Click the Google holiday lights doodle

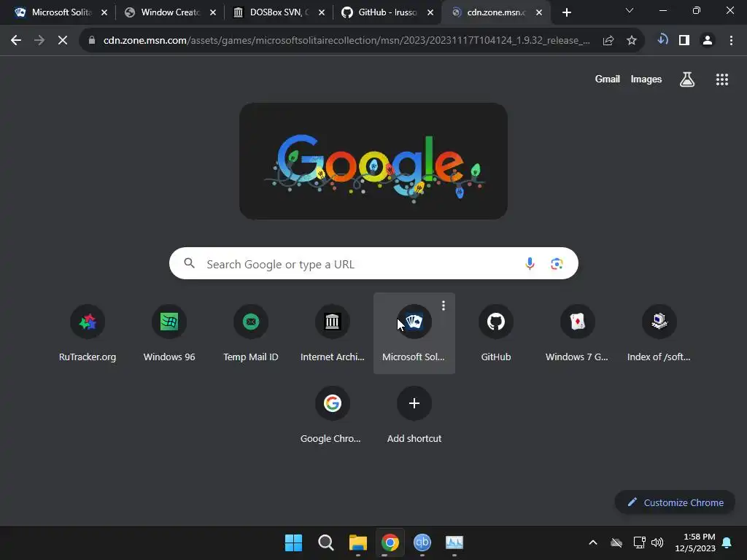pyautogui.click(x=373, y=161)
